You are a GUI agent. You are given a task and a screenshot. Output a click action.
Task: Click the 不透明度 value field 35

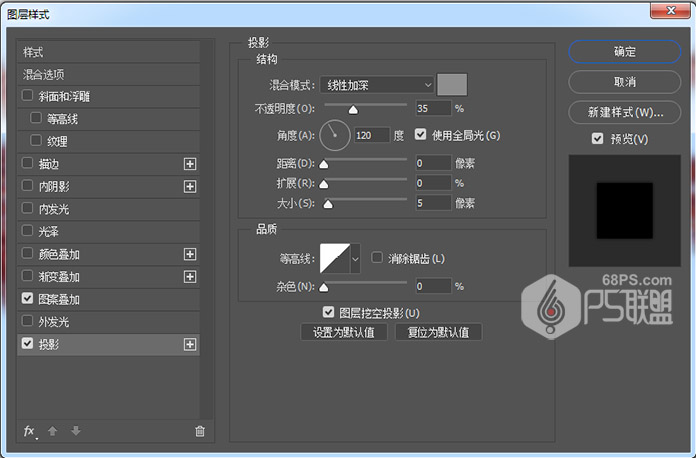pyautogui.click(x=433, y=108)
